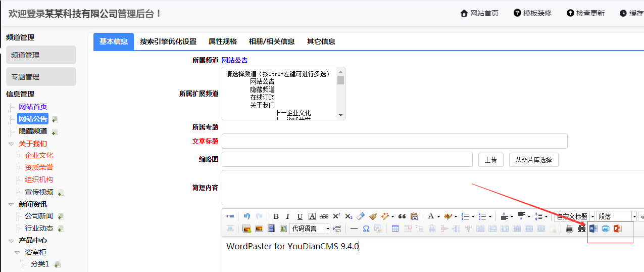Switch to the 基本信息 tab
Image resolution: width=644 pixels, height=272 pixels.
pyautogui.click(x=114, y=41)
